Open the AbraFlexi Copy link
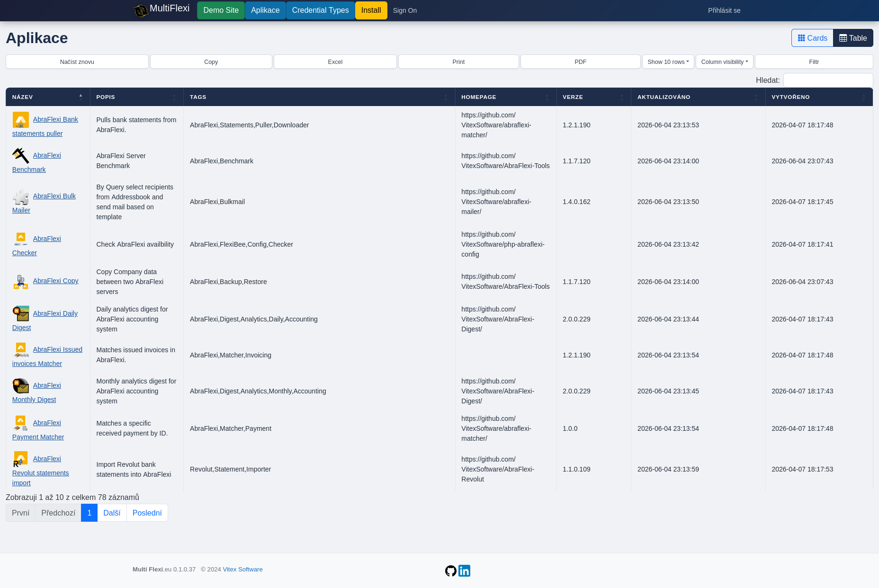879x588 pixels. tap(56, 281)
